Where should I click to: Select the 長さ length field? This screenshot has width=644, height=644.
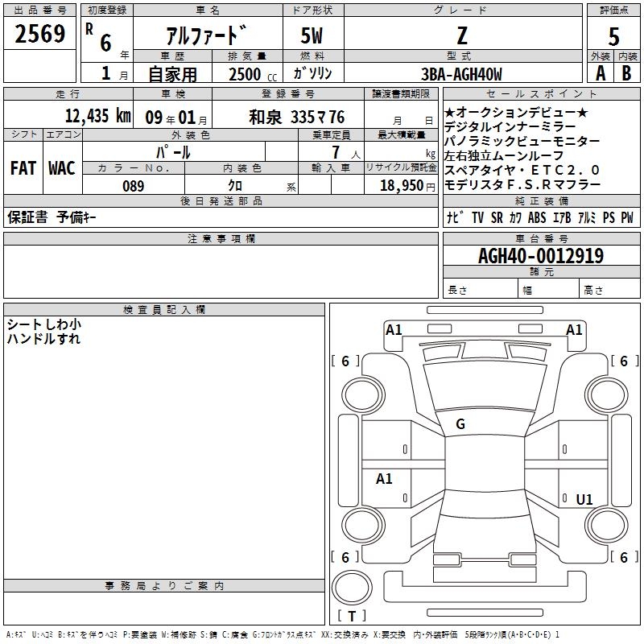pyautogui.click(x=481, y=288)
